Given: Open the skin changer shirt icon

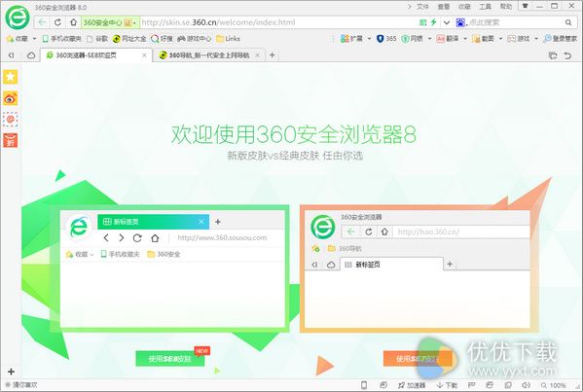Looking at the screenshot, I should tap(525, 6).
